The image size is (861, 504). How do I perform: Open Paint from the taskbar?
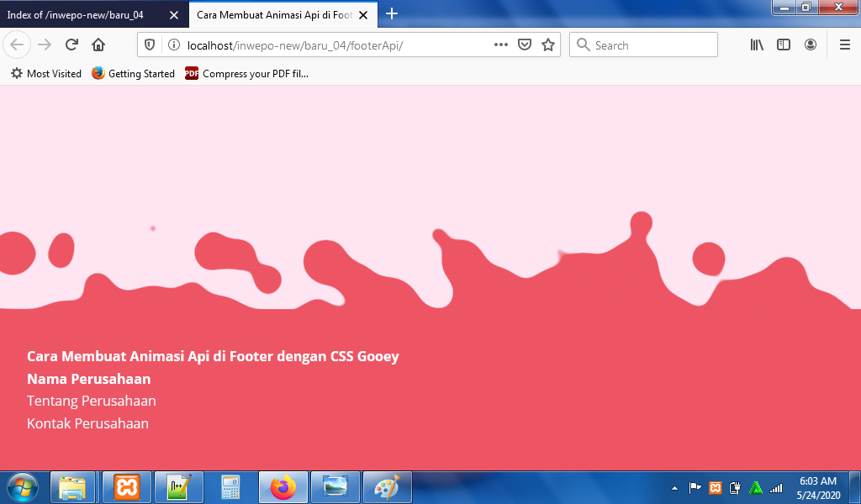point(388,487)
